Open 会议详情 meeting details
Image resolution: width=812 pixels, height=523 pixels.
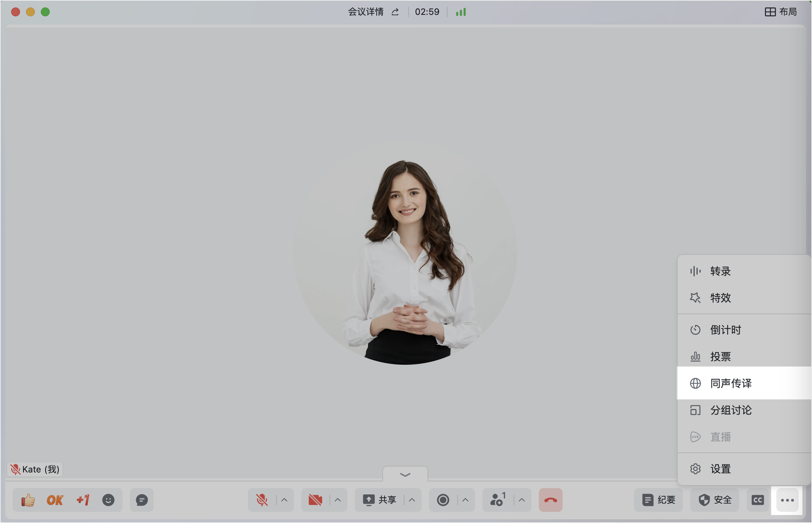pyautogui.click(x=366, y=12)
